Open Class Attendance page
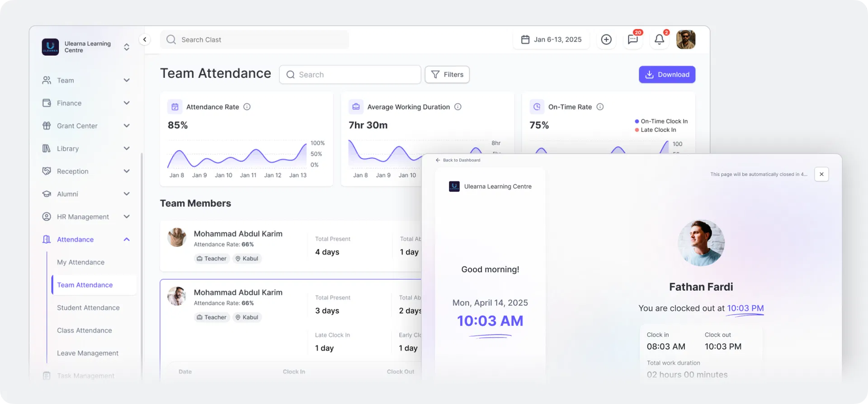The width and height of the screenshot is (868, 404). [x=85, y=330]
